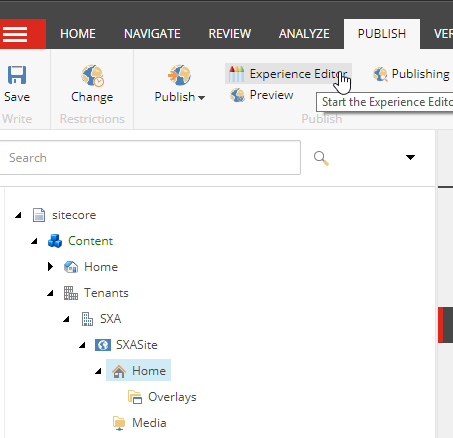Click the top-level Home house icon under Content
The image size is (453, 438).
click(71, 267)
